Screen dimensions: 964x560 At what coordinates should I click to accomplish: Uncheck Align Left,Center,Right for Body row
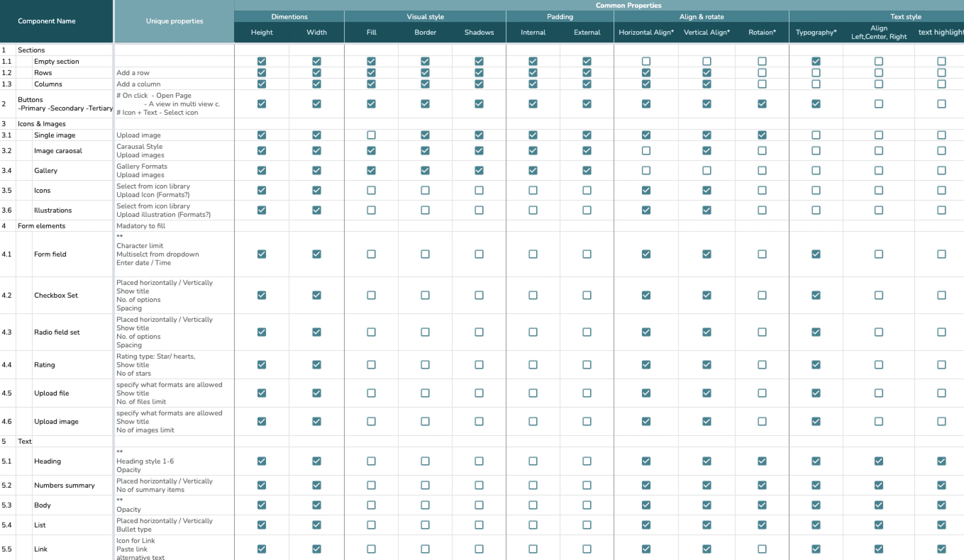pyautogui.click(x=879, y=505)
